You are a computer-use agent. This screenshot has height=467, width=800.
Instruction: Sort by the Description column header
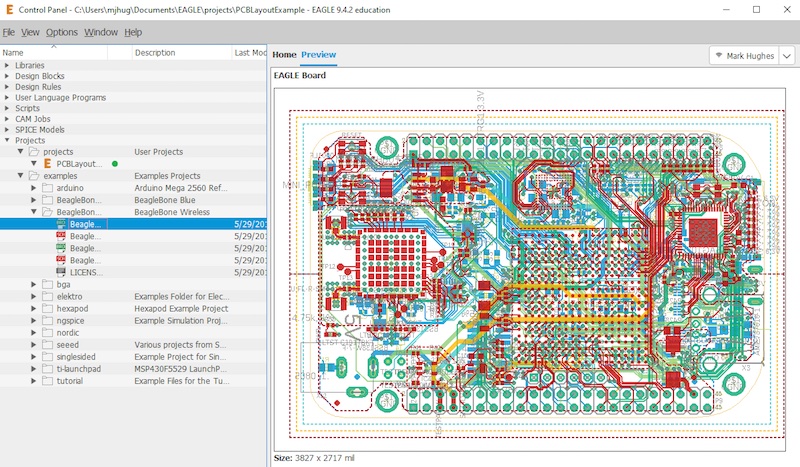tap(182, 53)
